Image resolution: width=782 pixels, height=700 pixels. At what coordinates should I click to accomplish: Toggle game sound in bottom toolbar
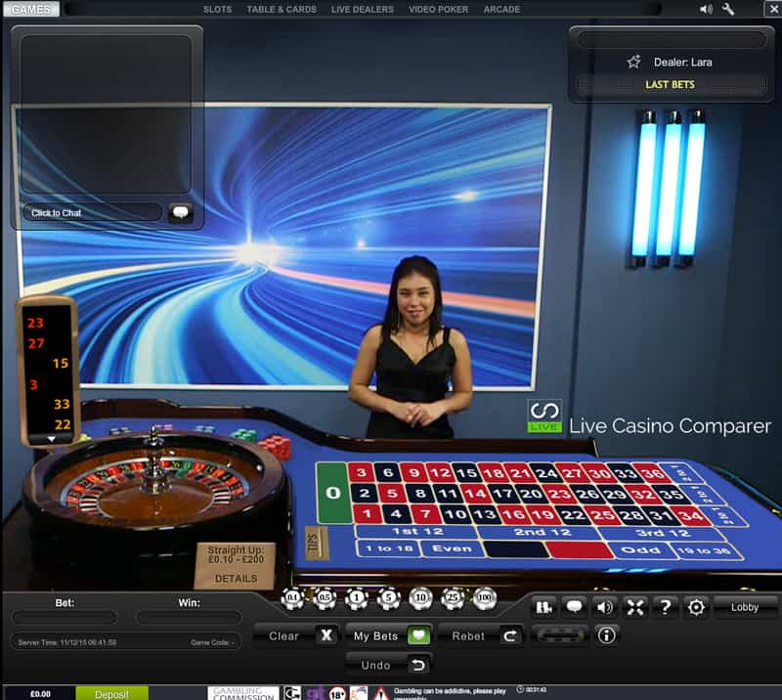pyautogui.click(x=604, y=607)
